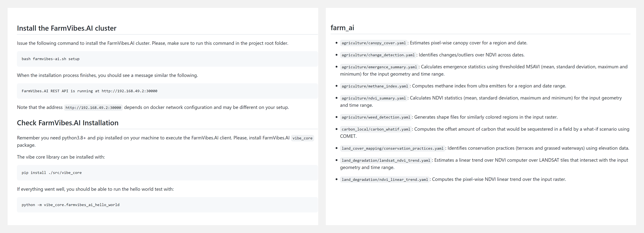Screen dimensions: 644x233
Task: Click agriculture/change_detection.yaml workflow name
Action: (378, 55)
